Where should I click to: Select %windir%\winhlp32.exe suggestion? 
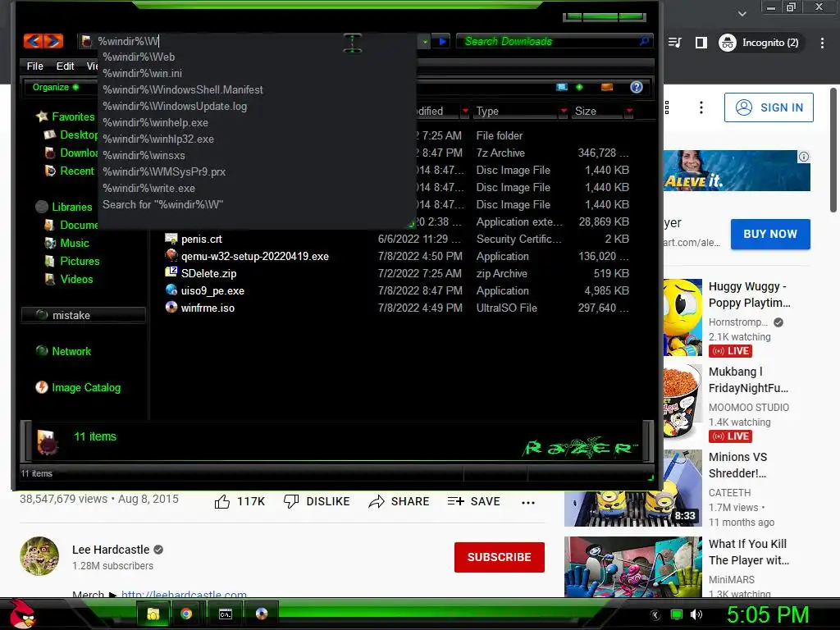(257, 139)
